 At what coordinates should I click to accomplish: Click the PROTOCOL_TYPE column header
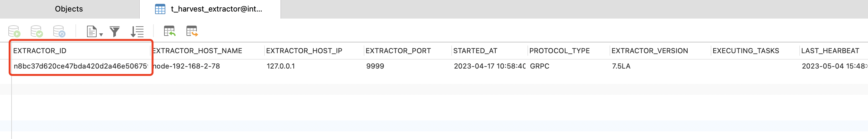(559, 51)
